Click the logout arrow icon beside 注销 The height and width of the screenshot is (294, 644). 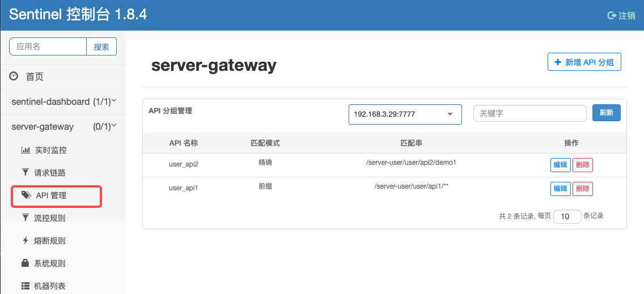(612, 16)
